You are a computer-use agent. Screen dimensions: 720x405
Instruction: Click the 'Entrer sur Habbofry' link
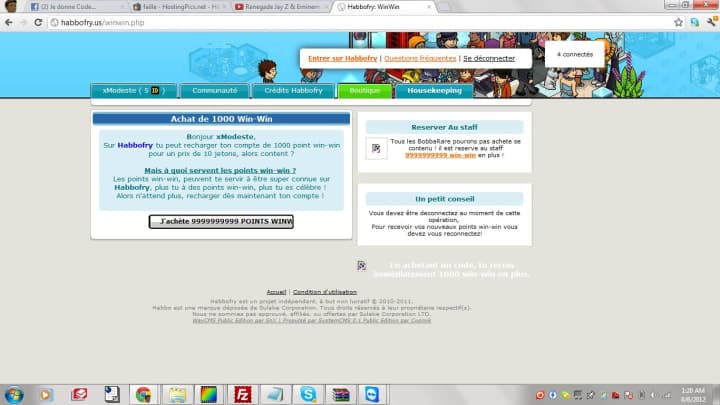click(x=343, y=58)
